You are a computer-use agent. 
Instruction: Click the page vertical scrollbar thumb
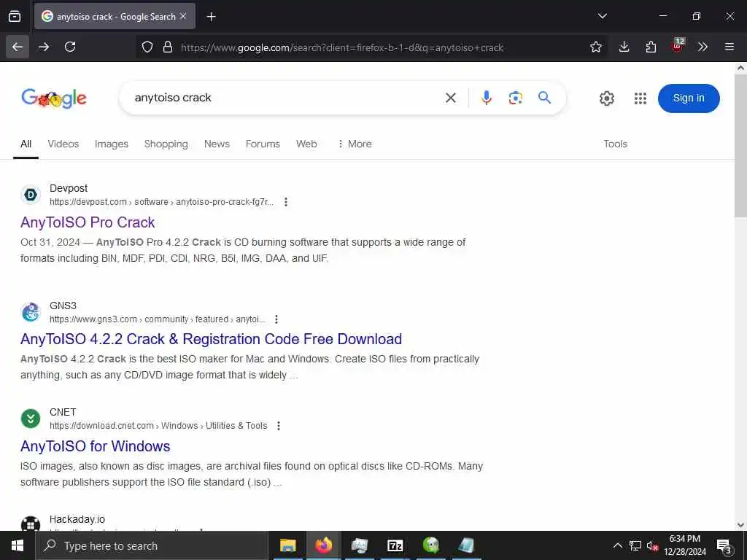pyautogui.click(x=740, y=145)
